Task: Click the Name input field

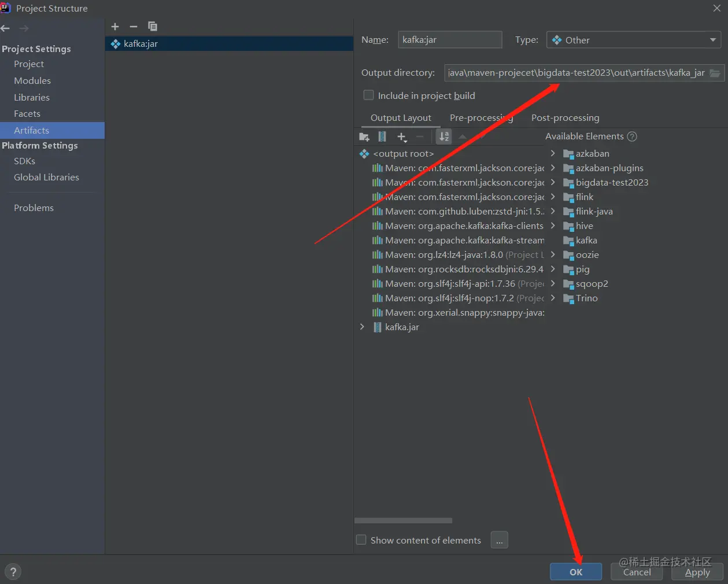Action: (450, 40)
